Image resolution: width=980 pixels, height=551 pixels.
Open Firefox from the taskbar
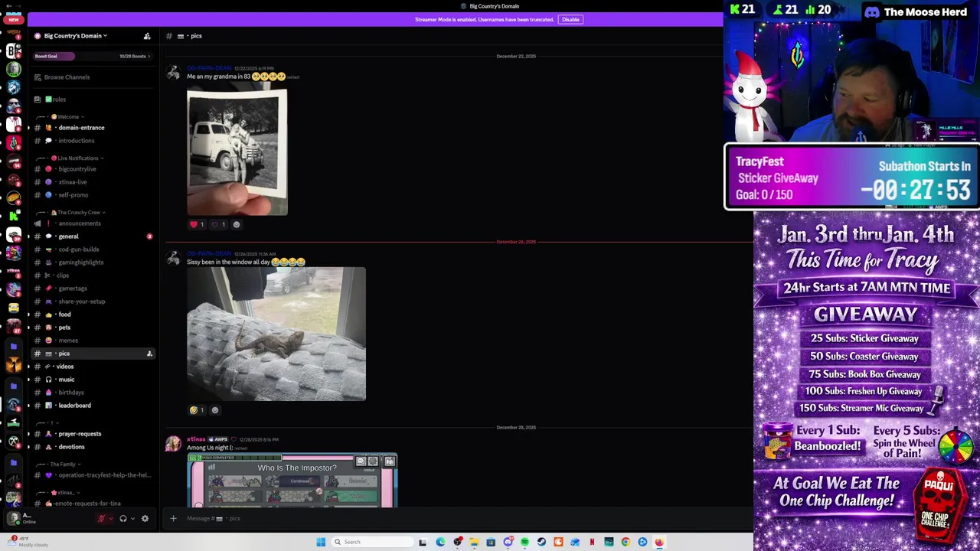click(659, 542)
